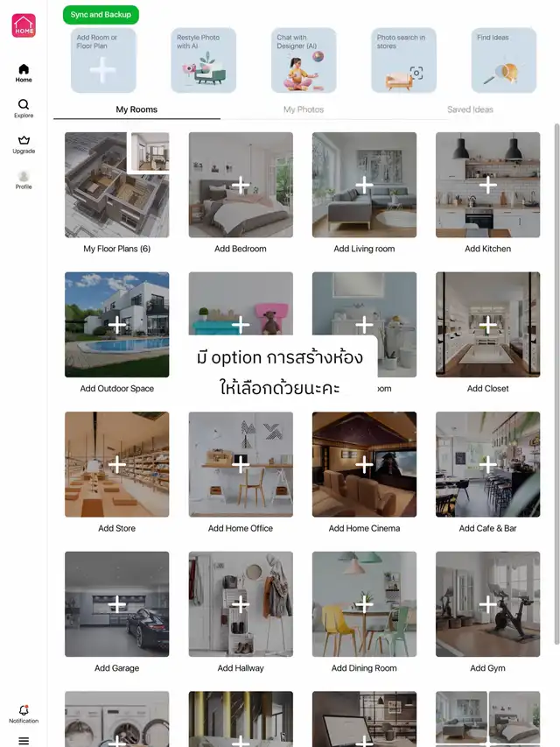Open Photo search in stores
Viewport: 560px width, 747px height.
(x=403, y=60)
